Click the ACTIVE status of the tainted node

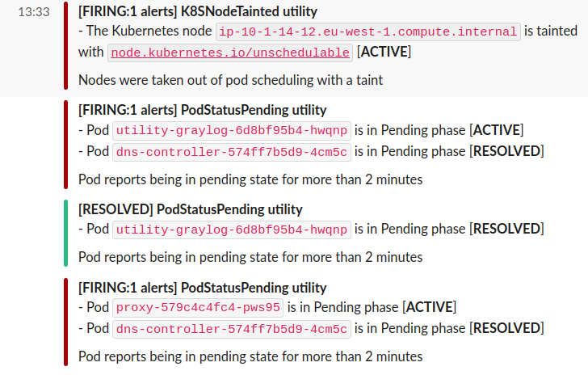(x=384, y=53)
